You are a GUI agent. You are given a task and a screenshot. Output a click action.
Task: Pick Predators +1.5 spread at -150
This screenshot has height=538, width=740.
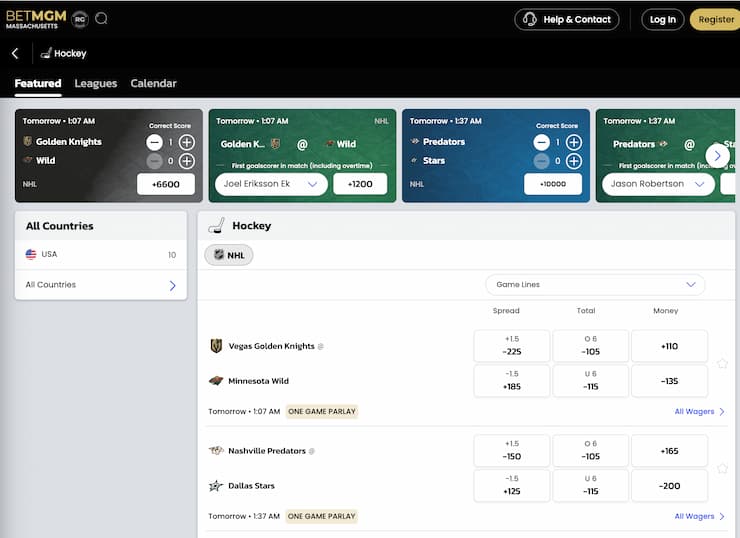pyautogui.click(x=512, y=451)
